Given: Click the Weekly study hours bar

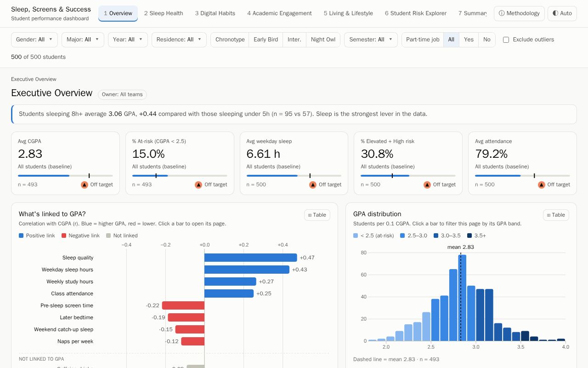Looking at the screenshot, I should point(230,282).
